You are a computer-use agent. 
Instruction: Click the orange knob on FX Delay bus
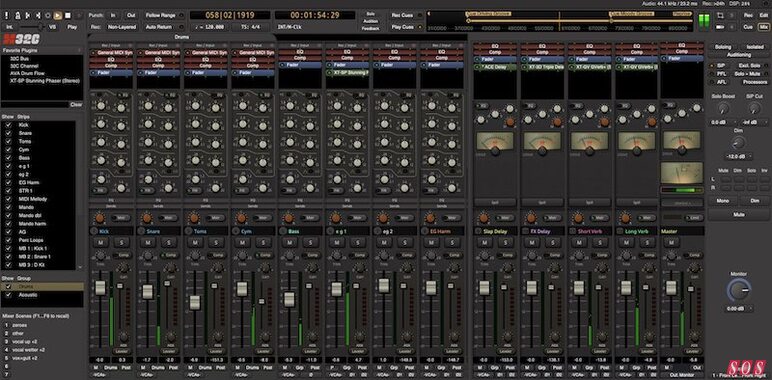557,122
